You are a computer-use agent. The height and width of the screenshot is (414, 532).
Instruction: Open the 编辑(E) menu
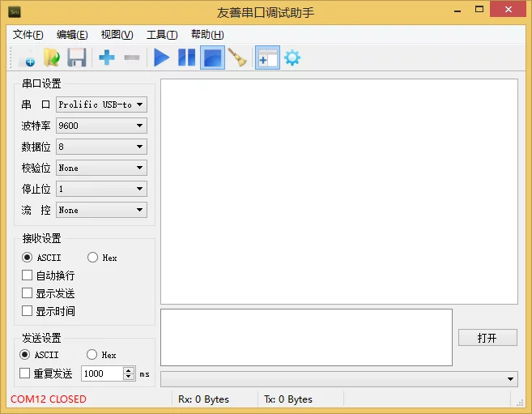(72, 35)
